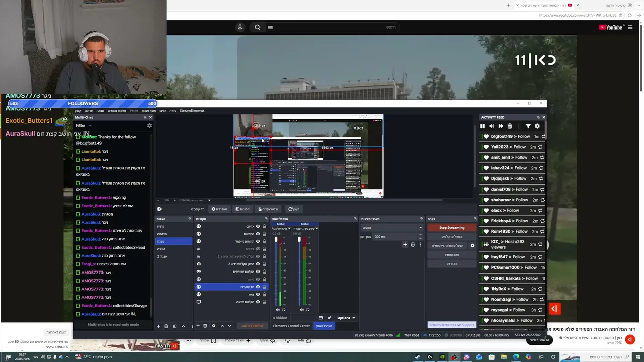644x362 pixels.
Task: Click the source toolbar button with refresh icon
Action: (294, 209)
